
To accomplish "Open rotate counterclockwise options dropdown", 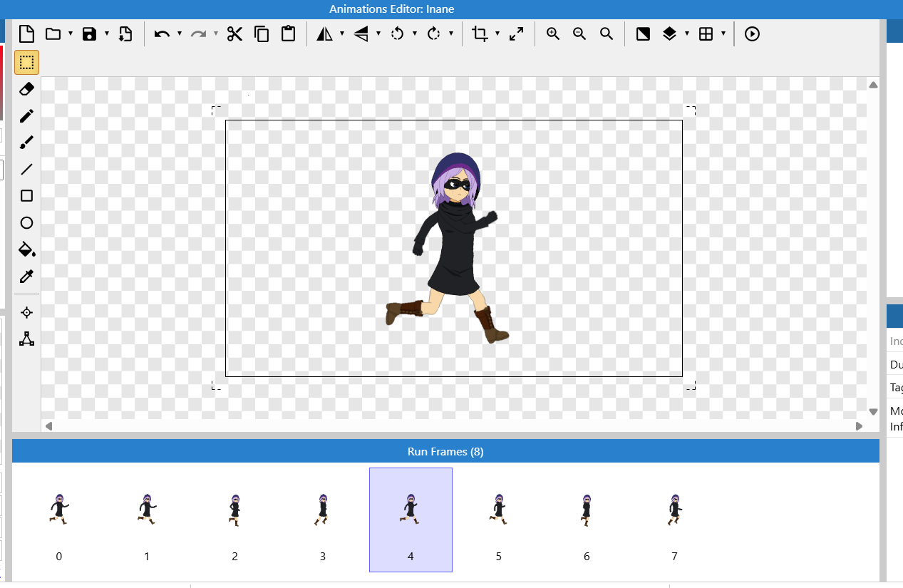I will point(415,33).
